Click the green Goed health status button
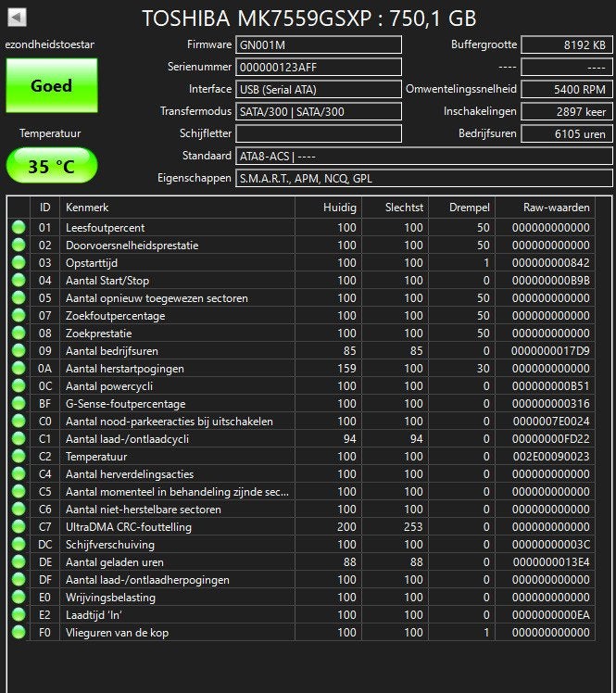Image resolution: width=616 pixels, height=693 pixels. (x=52, y=85)
